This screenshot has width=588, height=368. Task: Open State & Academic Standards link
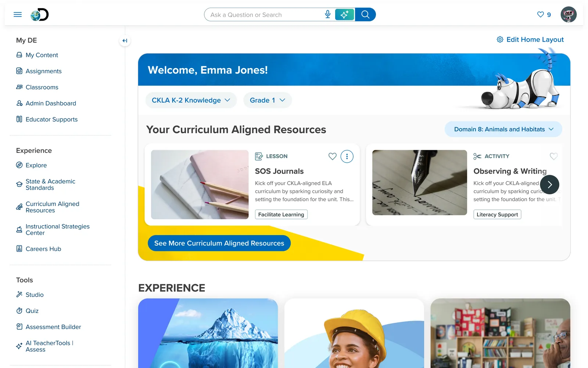pos(50,184)
